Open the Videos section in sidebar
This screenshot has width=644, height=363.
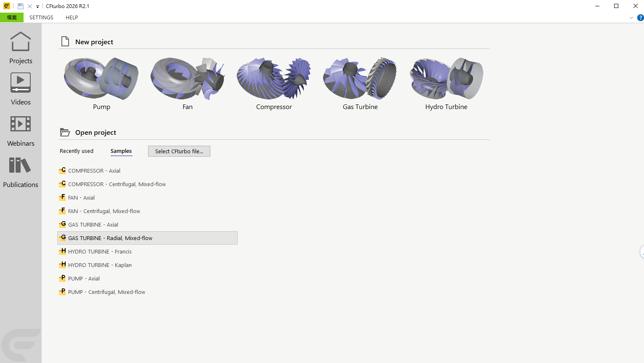click(x=21, y=89)
